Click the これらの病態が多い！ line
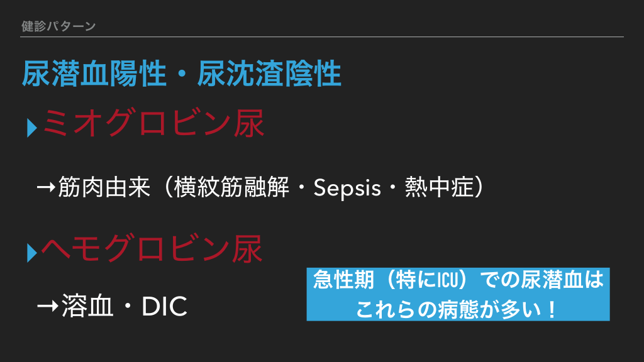Image resolution: width=644 pixels, height=362 pixels. 458,309
